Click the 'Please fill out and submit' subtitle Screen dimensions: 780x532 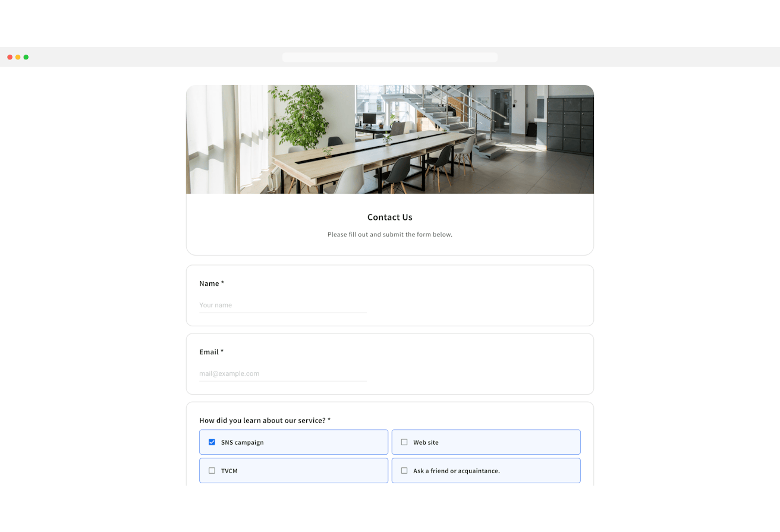[390, 234]
